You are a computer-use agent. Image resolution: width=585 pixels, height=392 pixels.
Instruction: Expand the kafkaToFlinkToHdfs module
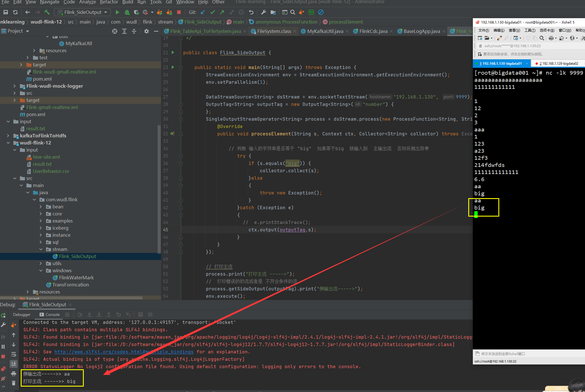click(8, 136)
